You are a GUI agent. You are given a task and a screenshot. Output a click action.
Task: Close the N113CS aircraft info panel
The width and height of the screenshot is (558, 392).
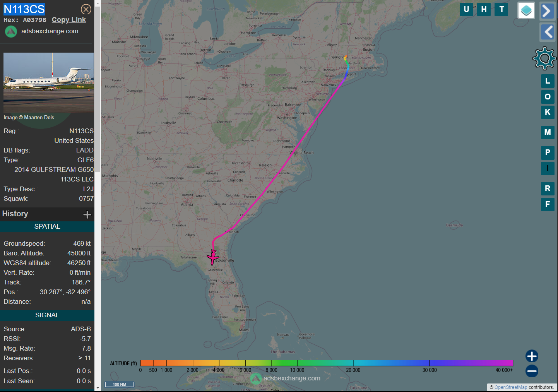[x=86, y=9]
